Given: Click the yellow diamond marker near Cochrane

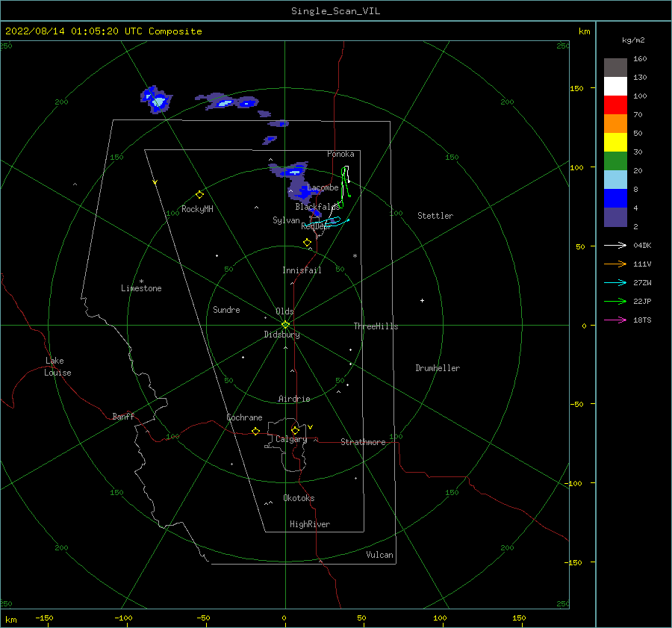Looking at the screenshot, I should click(x=255, y=431).
